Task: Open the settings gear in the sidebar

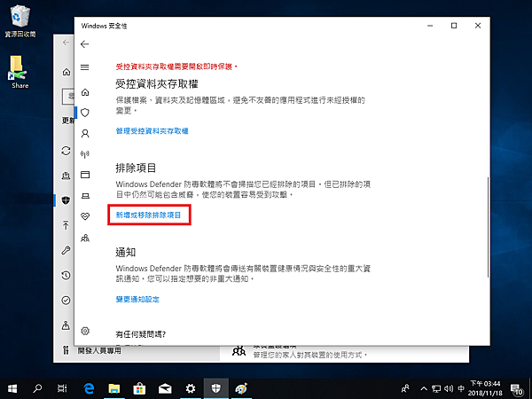Action: pos(85,330)
